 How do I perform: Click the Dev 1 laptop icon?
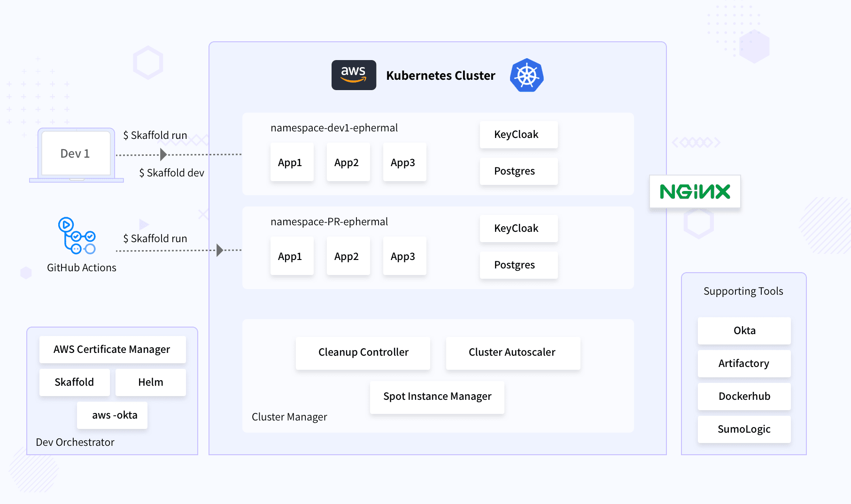(x=75, y=153)
